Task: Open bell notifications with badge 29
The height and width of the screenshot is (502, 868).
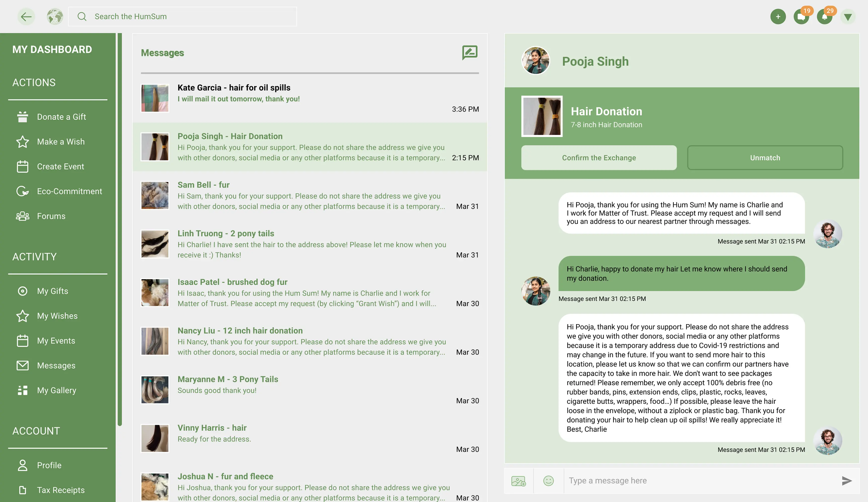Action: (825, 16)
